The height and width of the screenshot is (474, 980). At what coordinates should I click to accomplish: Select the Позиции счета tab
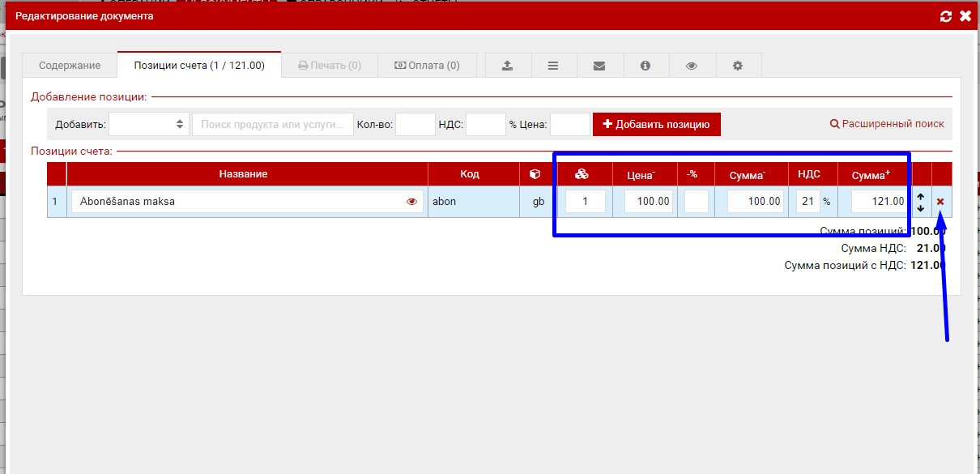pyautogui.click(x=199, y=66)
